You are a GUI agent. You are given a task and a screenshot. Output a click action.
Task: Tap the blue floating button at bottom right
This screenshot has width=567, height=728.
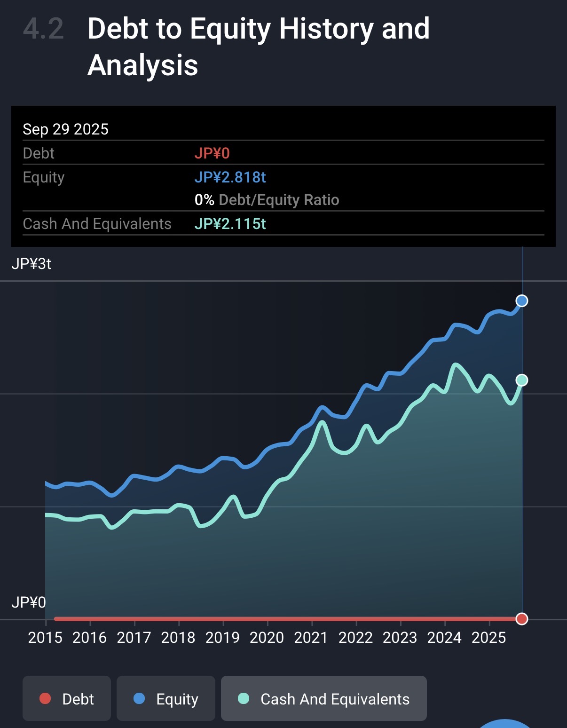[505, 723]
